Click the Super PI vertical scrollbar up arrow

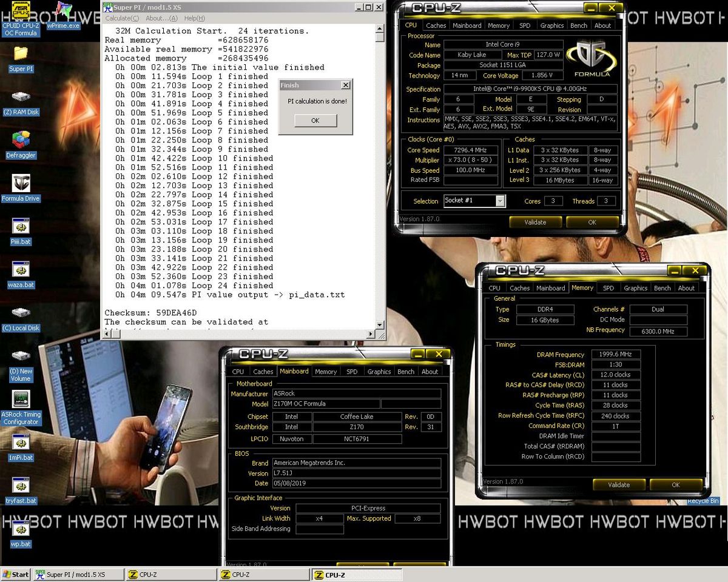click(x=380, y=28)
